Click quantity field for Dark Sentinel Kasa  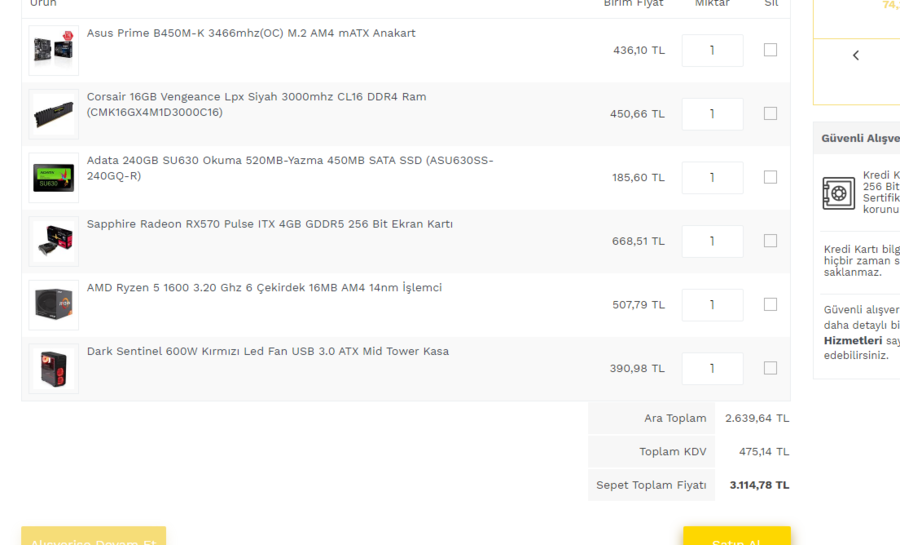coord(712,369)
